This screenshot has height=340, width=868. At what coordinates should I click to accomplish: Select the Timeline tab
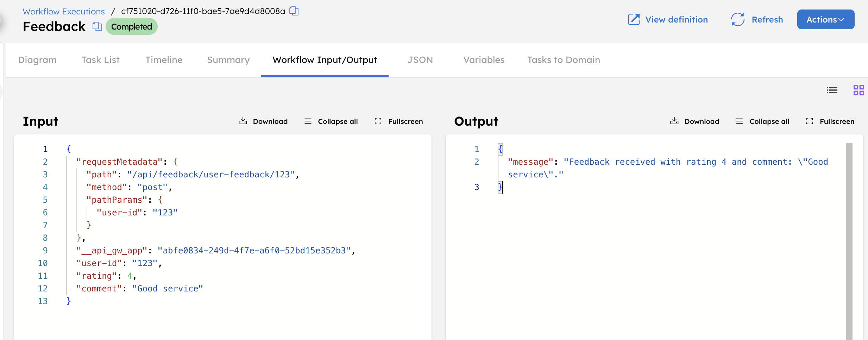pyautogui.click(x=164, y=60)
